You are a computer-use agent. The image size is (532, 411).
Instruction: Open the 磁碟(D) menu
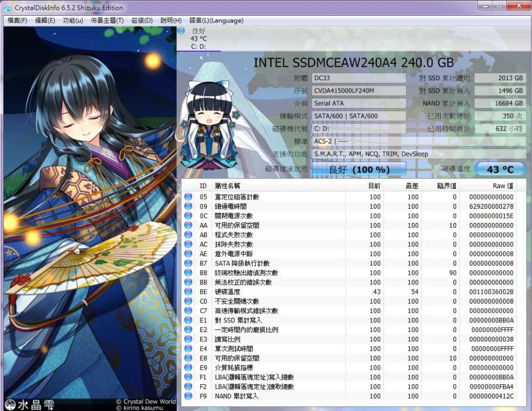pos(142,21)
